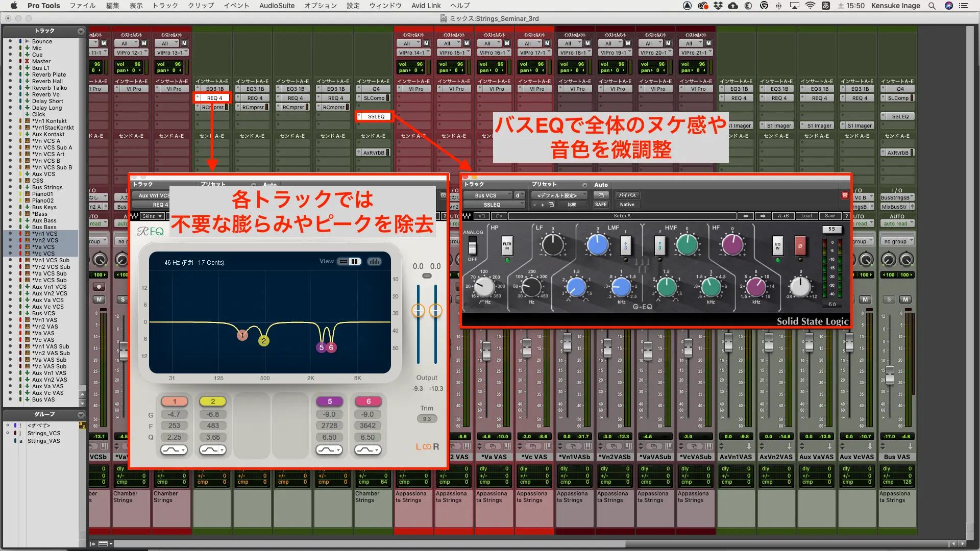Image resolution: width=980 pixels, height=551 pixels.
Task: Open the オプション menu
Action: (321, 6)
